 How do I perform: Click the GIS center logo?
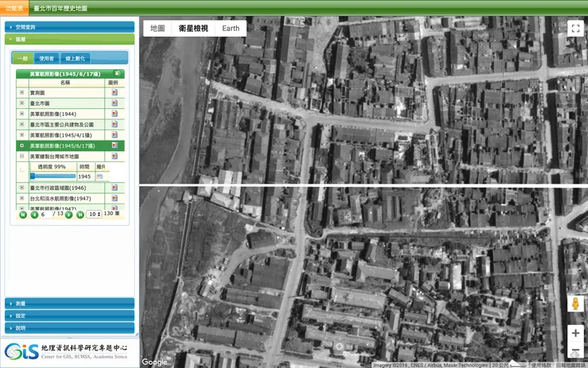(66, 351)
